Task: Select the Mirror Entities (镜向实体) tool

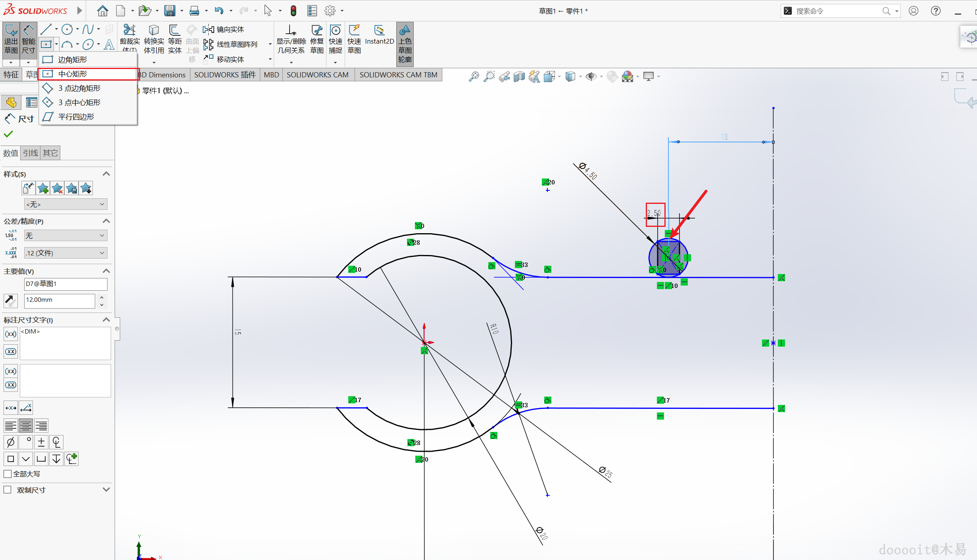Action: 224,29
